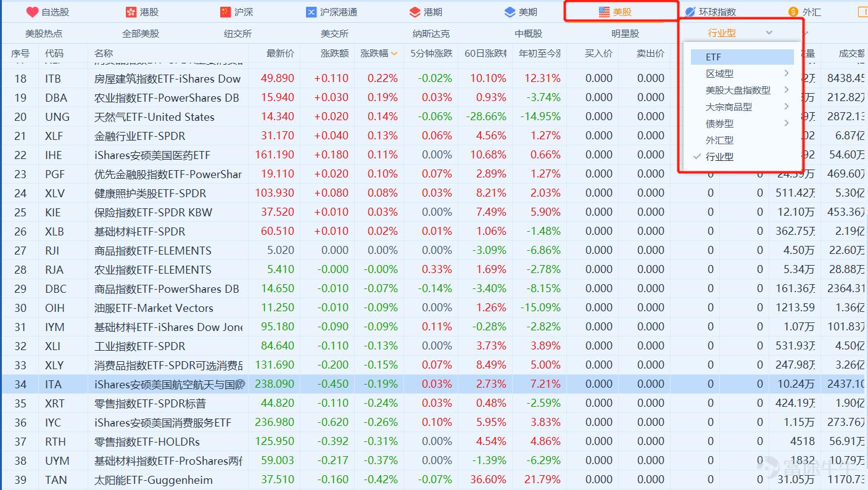
Task: Select the highlighted ITA row
Action: tap(434, 384)
